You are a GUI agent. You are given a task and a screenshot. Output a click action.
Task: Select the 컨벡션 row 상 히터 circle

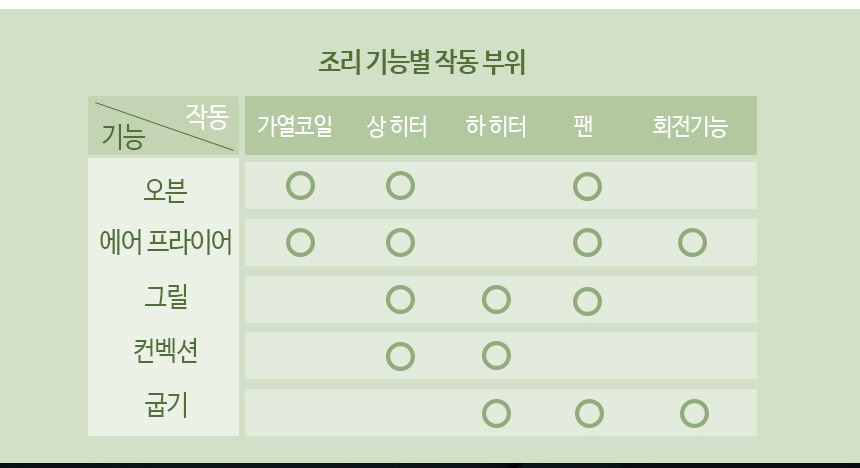pos(400,356)
